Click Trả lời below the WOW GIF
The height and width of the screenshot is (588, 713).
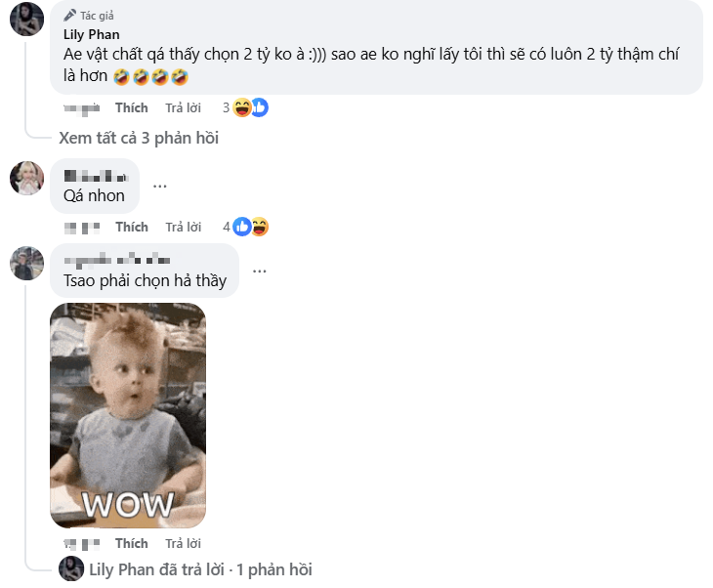[183, 543]
